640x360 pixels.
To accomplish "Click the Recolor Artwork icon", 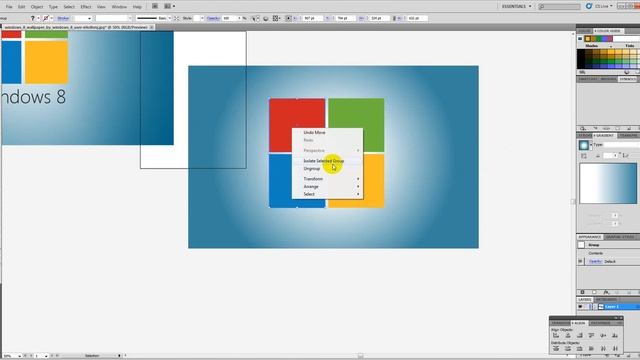I will pyautogui.click(x=266, y=18).
